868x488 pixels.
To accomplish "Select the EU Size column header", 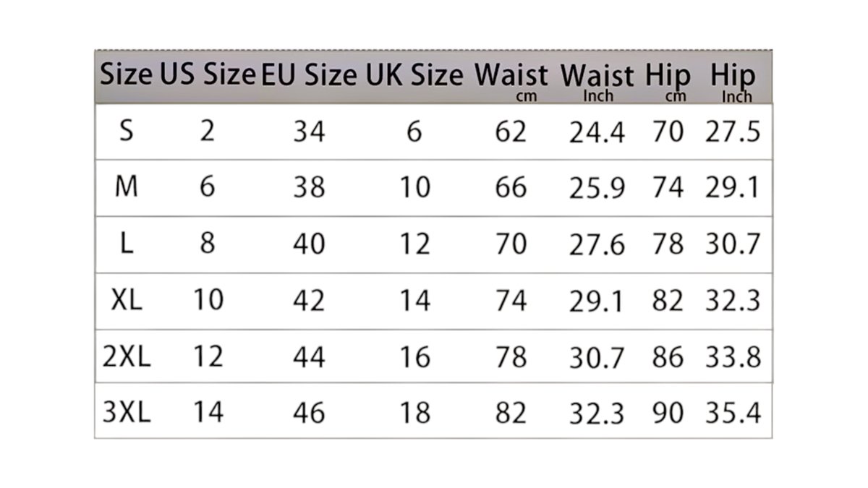I will 309,75.
